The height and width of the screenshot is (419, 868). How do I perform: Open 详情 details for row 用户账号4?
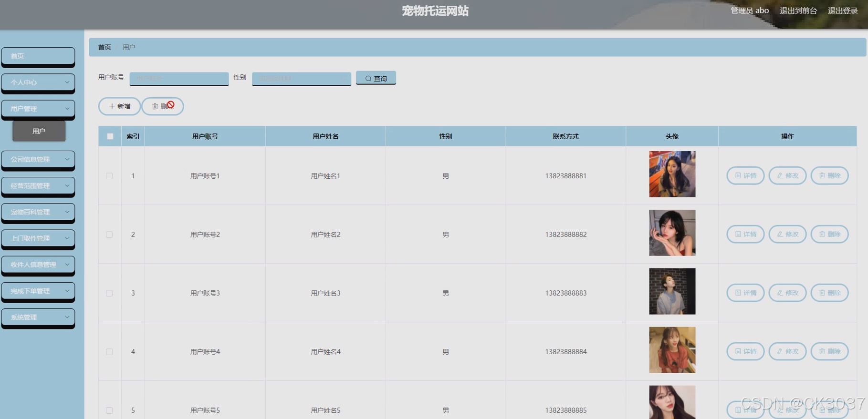745,351
